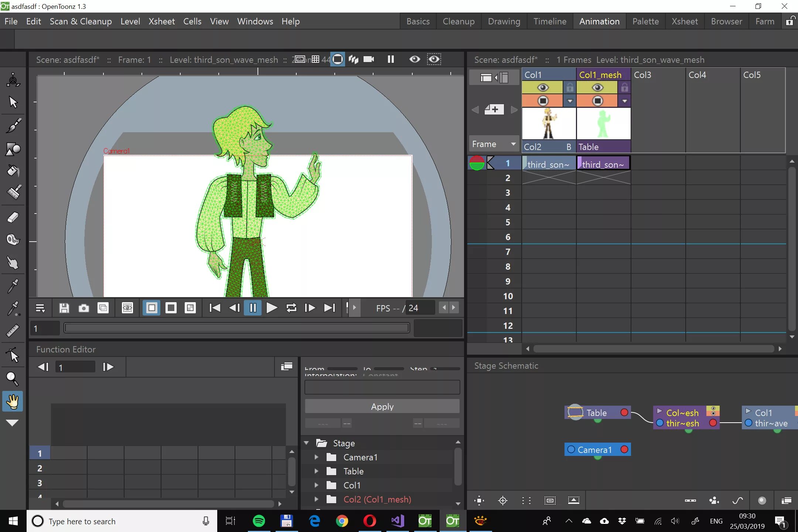Toggle Col1_mesh camera stand visibility
This screenshot has height=532, width=798.
(597, 101)
